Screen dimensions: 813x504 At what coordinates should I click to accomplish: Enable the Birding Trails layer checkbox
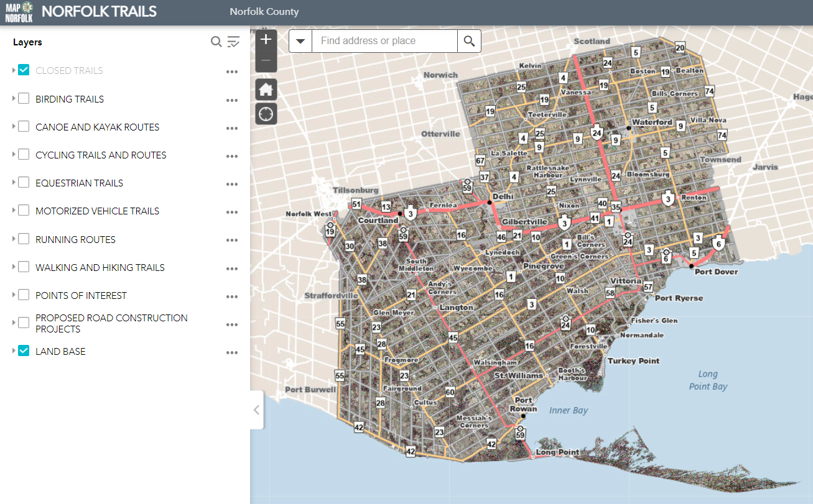(24, 99)
